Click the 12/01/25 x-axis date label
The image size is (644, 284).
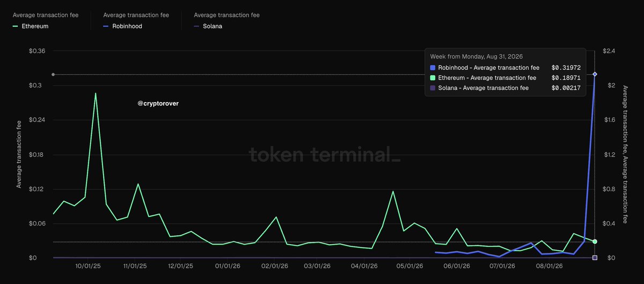181,266
